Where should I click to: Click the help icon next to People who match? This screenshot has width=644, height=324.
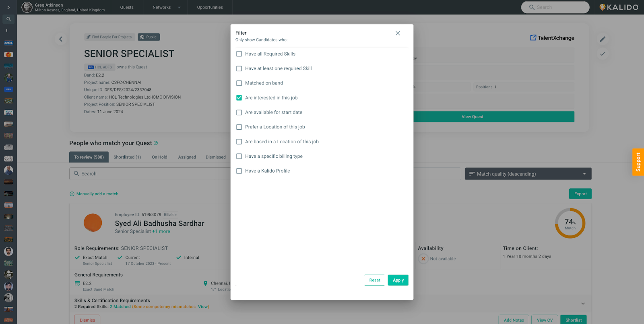pyautogui.click(x=156, y=143)
